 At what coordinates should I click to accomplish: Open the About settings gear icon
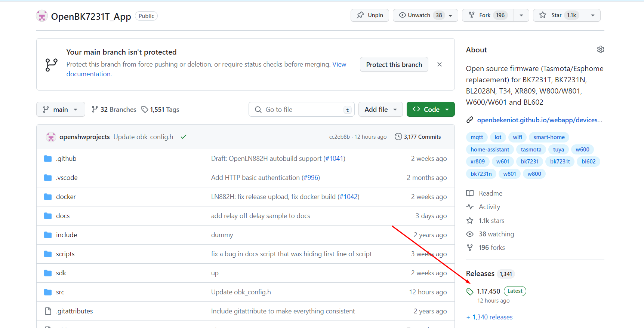pyautogui.click(x=600, y=49)
